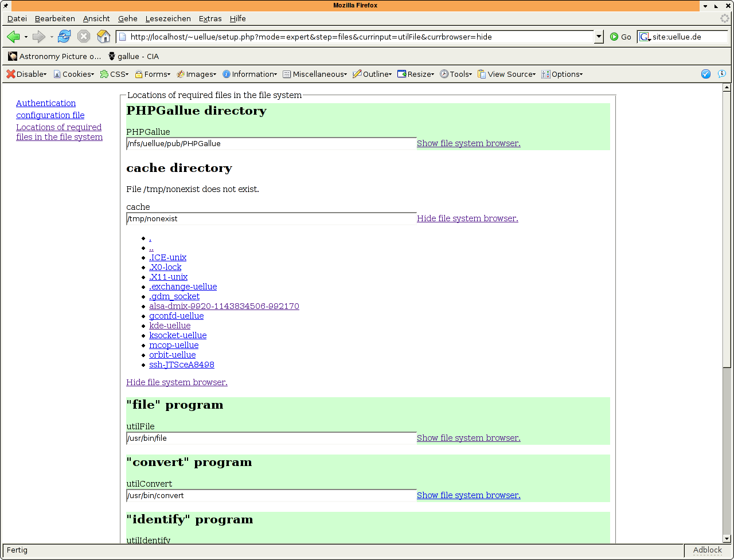Click the green Go button
Image resolution: width=734 pixels, height=560 pixels.
coord(620,37)
